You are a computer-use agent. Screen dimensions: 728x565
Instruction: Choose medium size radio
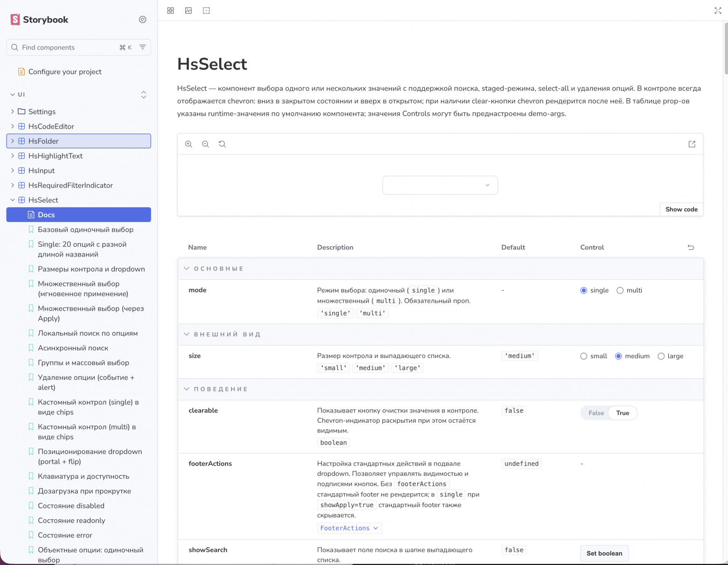click(619, 356)
